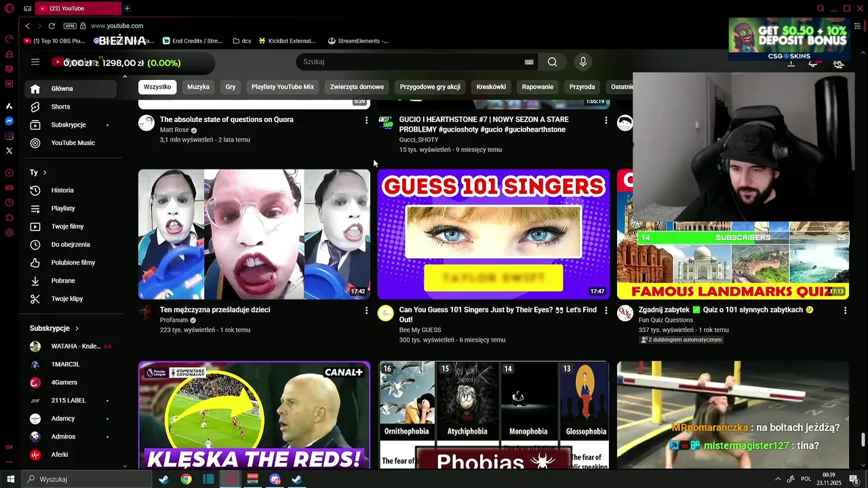Open options menu for Ten mężczyzna video
The image size is (868, 488).
pyautogui.click(x=366, y=310)
